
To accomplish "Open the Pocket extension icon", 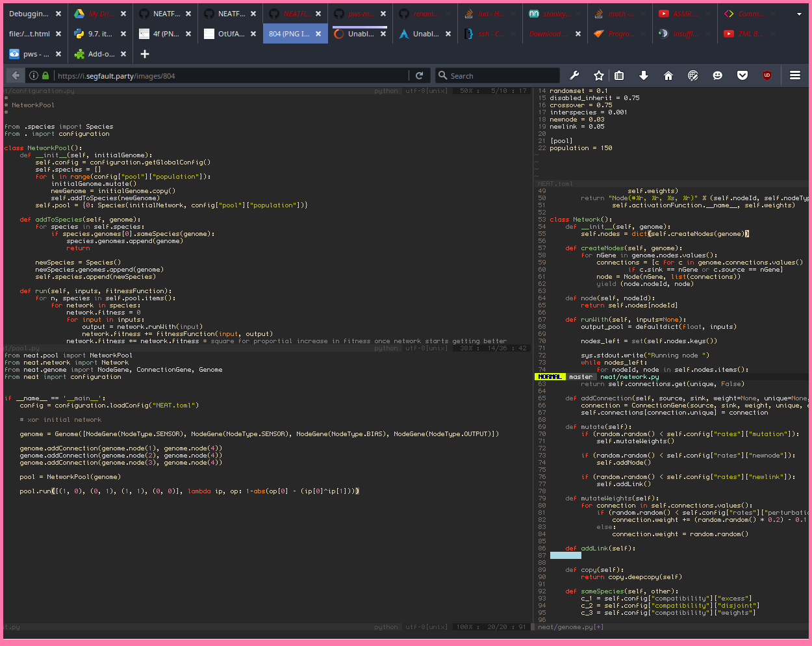I will click(x=742, y=75).
